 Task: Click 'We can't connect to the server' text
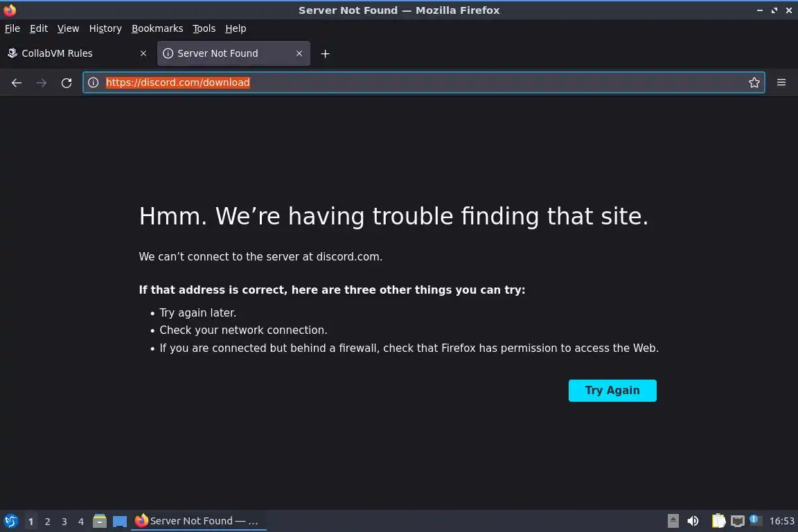260,256
